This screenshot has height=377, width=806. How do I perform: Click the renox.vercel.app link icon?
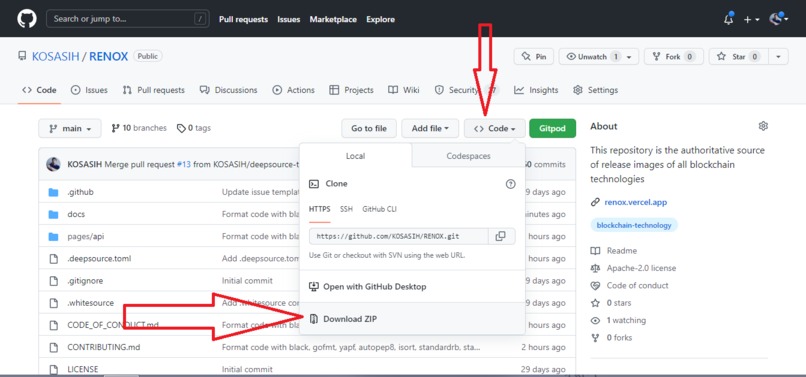pyautogui.click(x=595, y=202)
